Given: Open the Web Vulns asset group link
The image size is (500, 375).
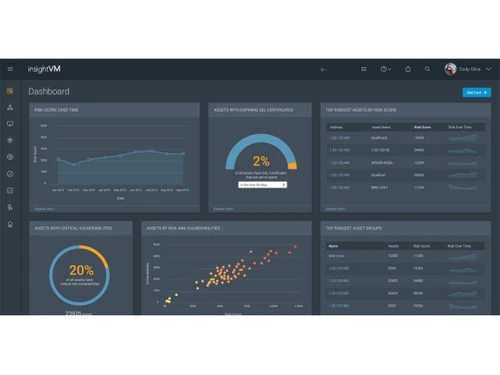Looking at the screenshot, I should [x=336, y=256].
